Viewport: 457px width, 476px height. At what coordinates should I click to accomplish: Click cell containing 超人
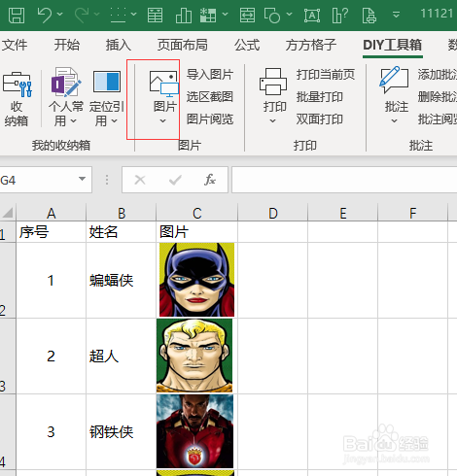point(122,356)
